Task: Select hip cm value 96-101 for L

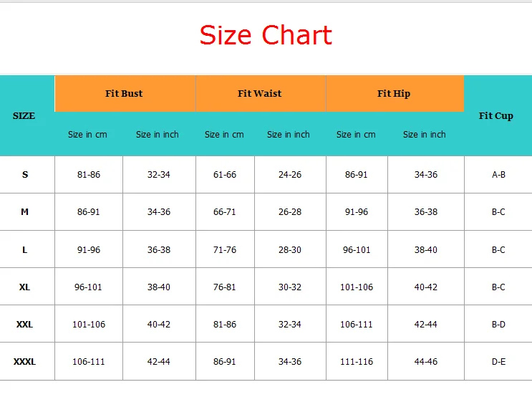Action: coord(357,250)
